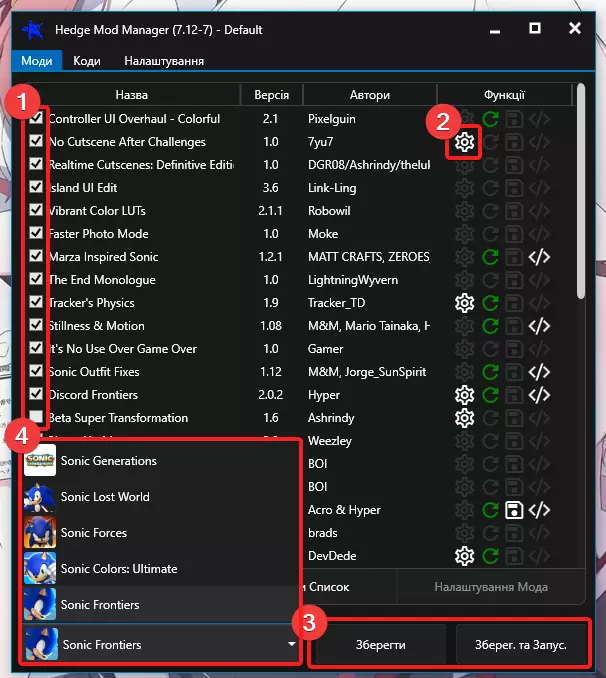
Task: View code icon for Marza Inspired Sonic
Action: coord(539,257)
